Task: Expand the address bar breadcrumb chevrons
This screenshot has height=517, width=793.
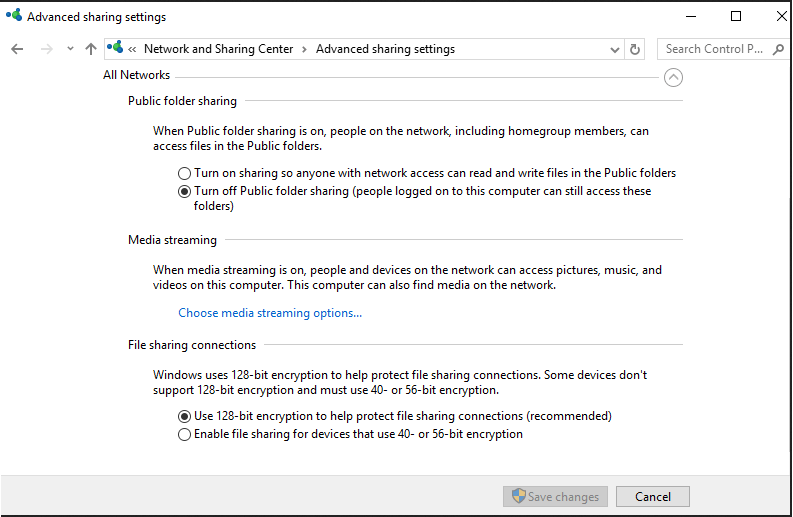Action: (132, 50)
